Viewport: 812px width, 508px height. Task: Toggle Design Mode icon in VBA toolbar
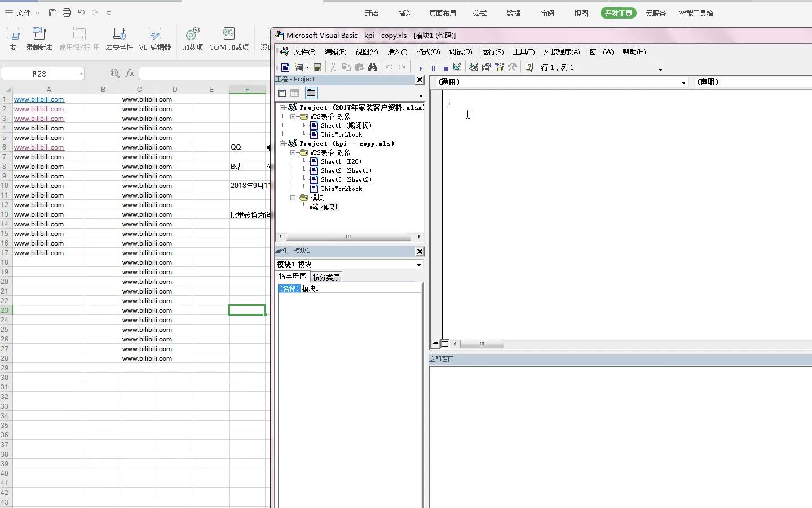pos(457,67)
